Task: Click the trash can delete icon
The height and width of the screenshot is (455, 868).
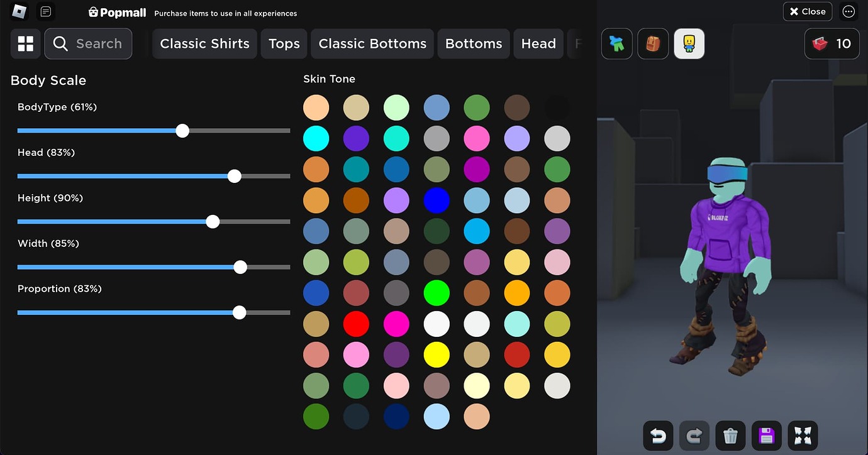Action: click(730, 436)
